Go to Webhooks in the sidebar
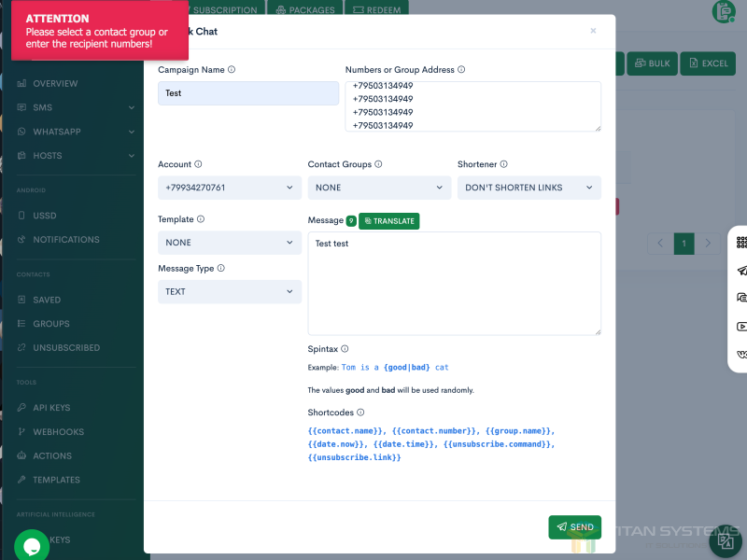Image resolution: width=747 pixels, height=560 pixels. point(58,432)
